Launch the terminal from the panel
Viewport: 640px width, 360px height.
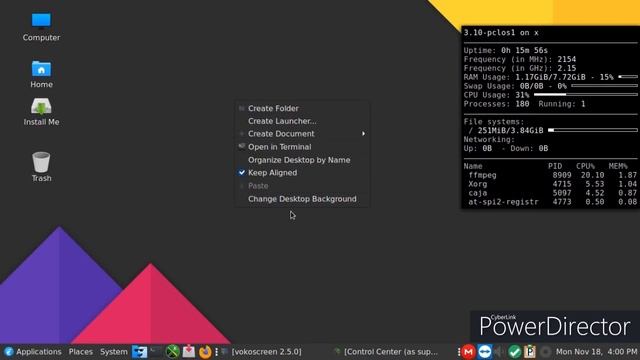[156, 351]
